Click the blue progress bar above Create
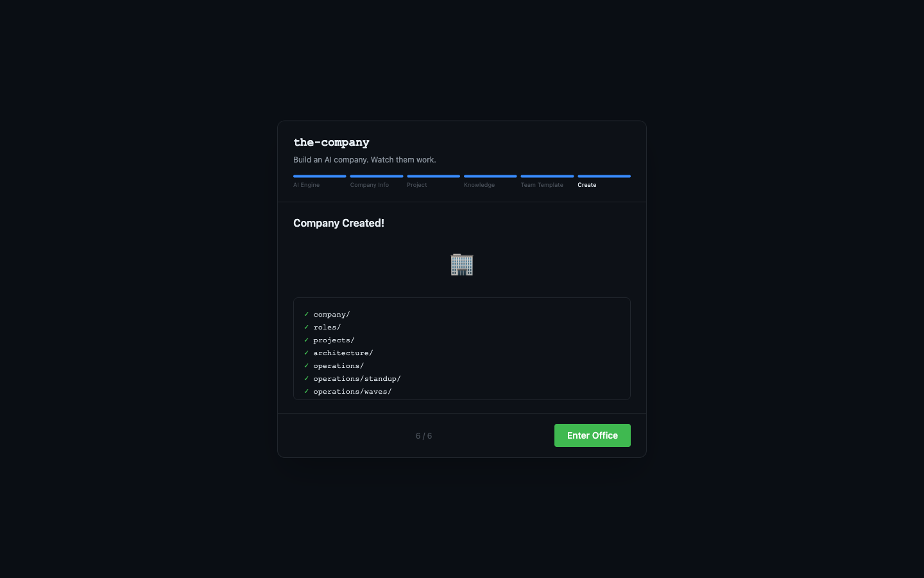The height and width of the screenshot is (578, 924). [x=604, y=176]
